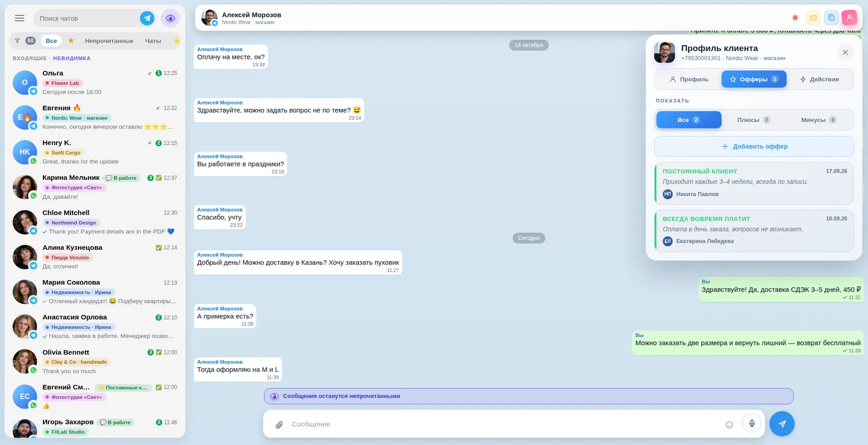Screen dimensions: 868x445
Task: Select the Все chat filter tab
Action: pos(52,41)
